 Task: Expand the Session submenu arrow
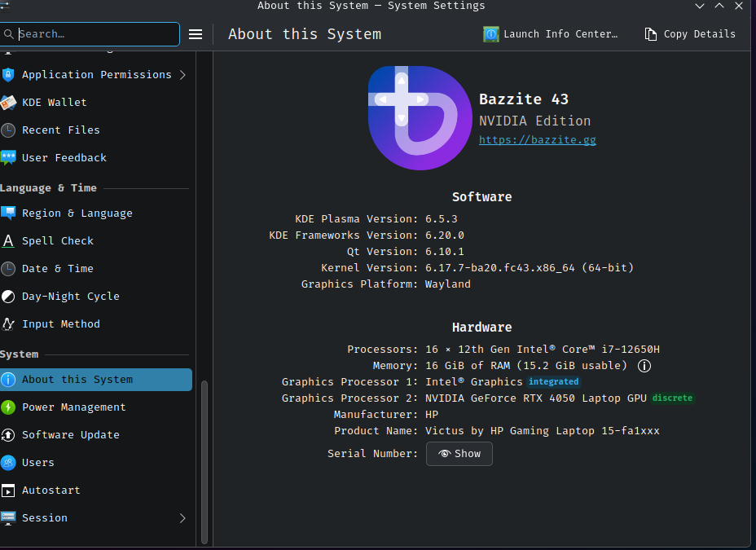(x=182, y=518)
